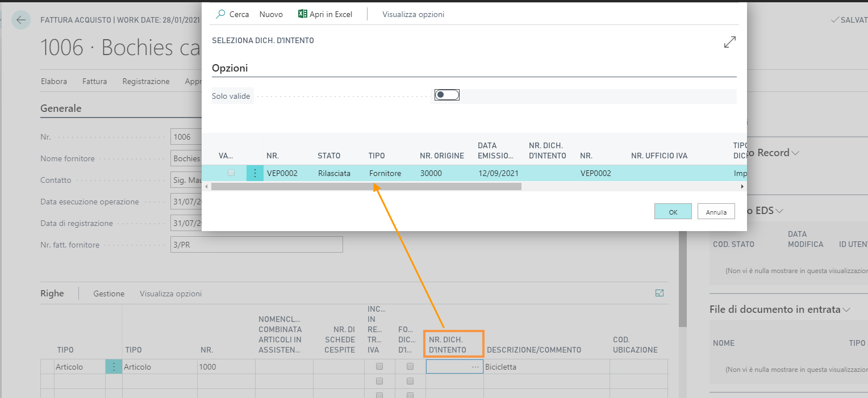Check the checkbox on VEP0002 row
Image resolution: width=868 pixels, height=398 pixels.
[231, 173]
